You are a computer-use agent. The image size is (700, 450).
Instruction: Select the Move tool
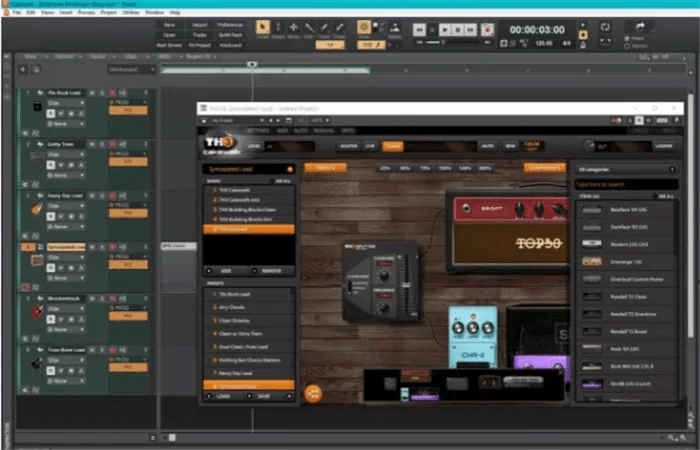(x=293, y=28)
